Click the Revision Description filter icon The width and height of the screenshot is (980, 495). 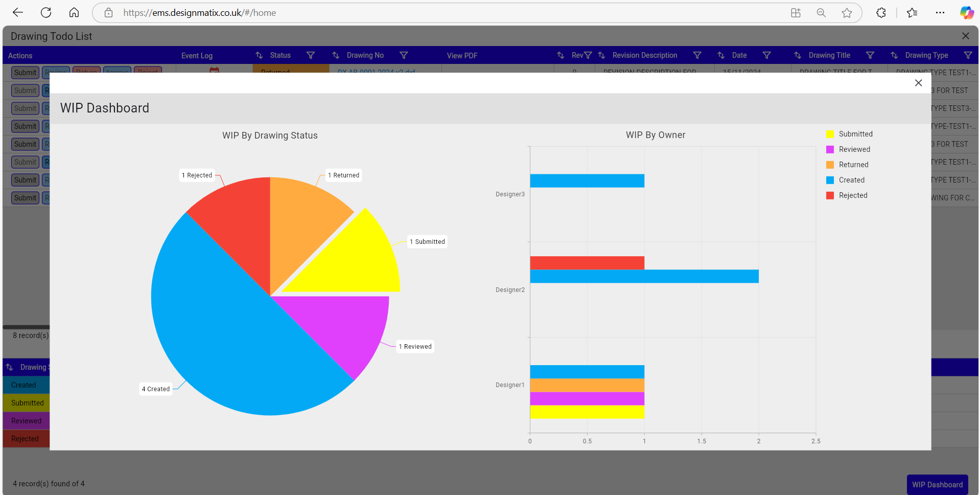[697, 55]
